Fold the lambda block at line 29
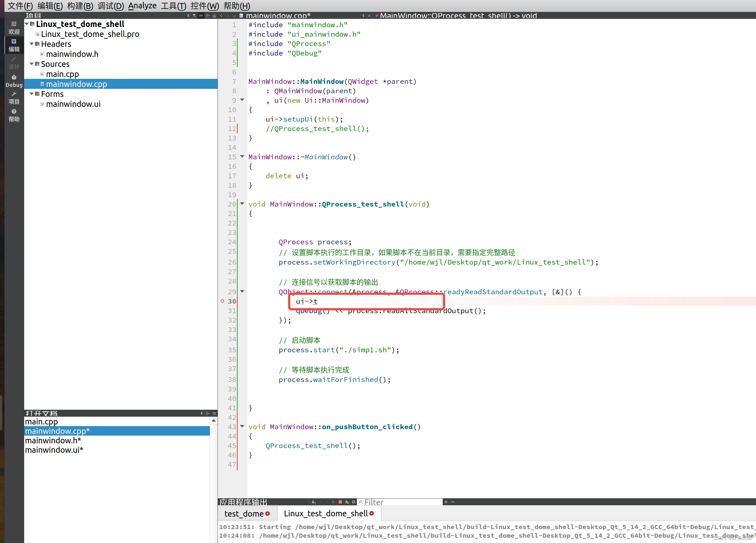The width and height of the screenshot is (756, 543). point(242,291)
